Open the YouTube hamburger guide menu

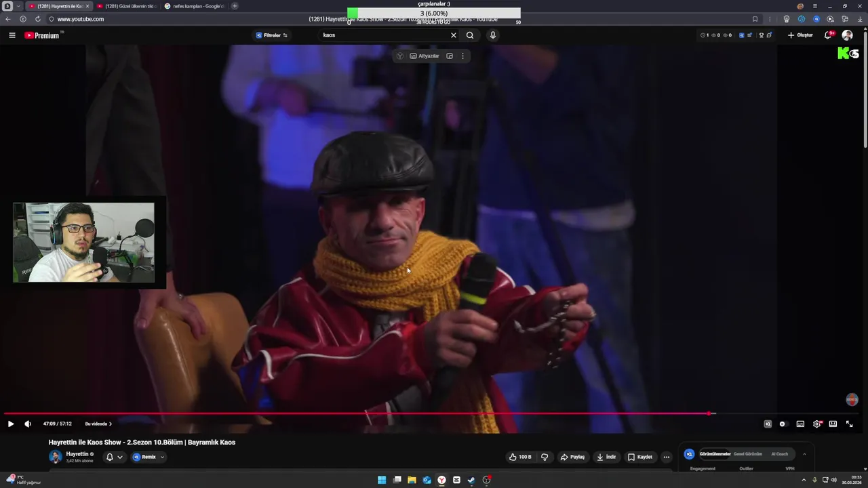click(x=12, y=35)
